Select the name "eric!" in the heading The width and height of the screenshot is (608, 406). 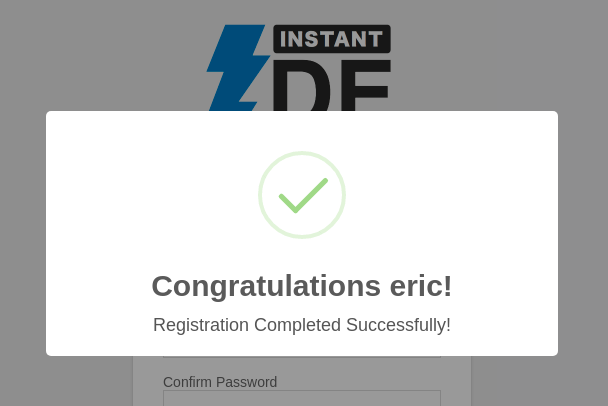[x=421, y=286]
